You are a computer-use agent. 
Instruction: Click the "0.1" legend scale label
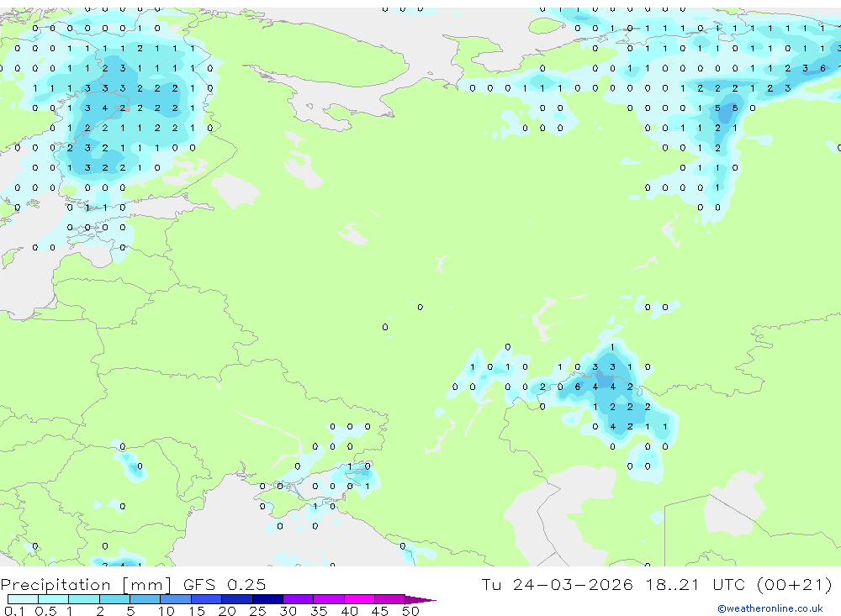[14, 611]
